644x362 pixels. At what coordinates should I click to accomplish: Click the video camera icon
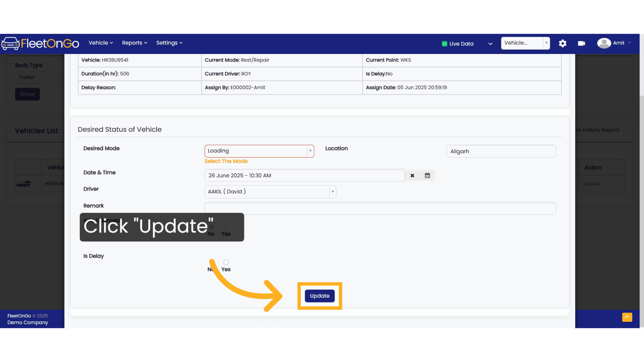pyautogui.click(x=582, y=43)
